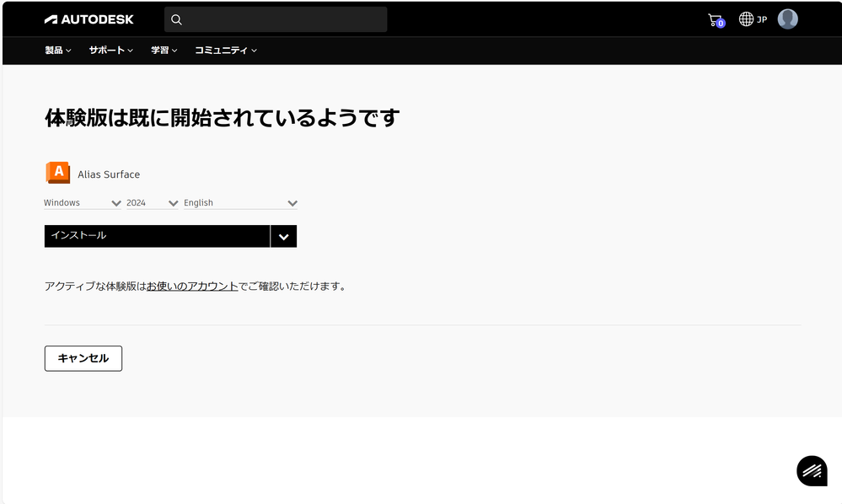Click the search magnifier icon

pos(176,20)
